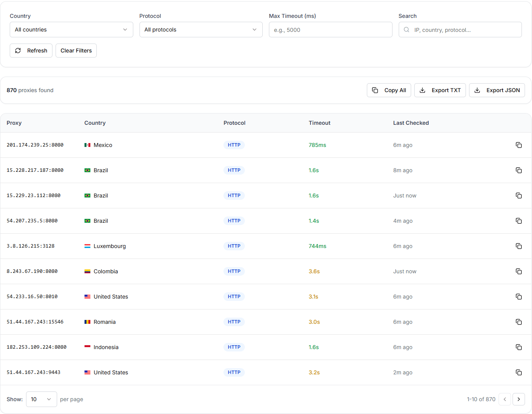532x414 pixels.
Task: Select proxy address 182.253.109.224:8080
Action: pyautogui.click(x=37, y=347)
